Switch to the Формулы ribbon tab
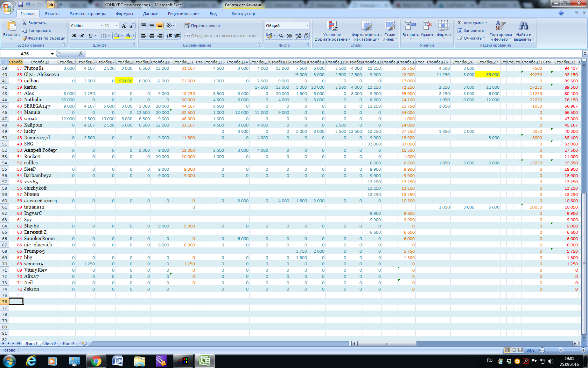588x368 pixels. pos(124,14)
